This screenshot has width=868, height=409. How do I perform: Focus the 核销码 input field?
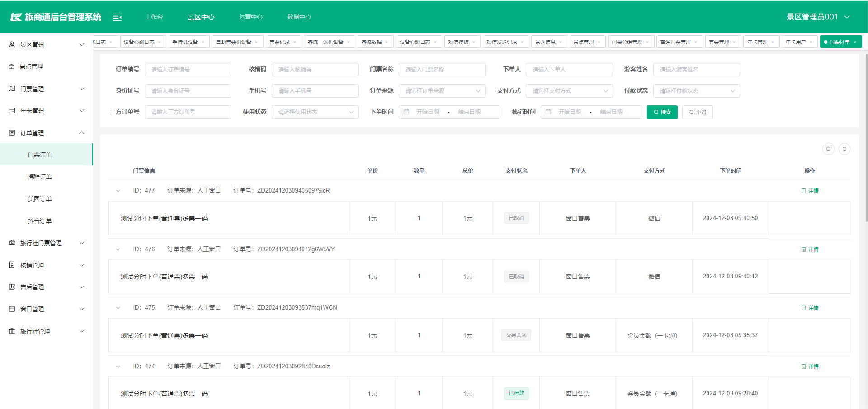(315, 70)
